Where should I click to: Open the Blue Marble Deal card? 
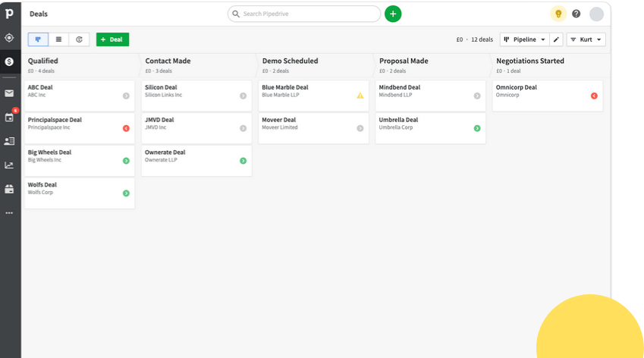313,96
